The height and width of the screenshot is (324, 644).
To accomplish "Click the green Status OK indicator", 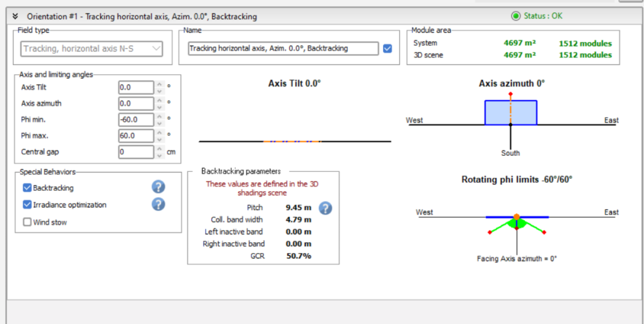I will coord(515,17).
